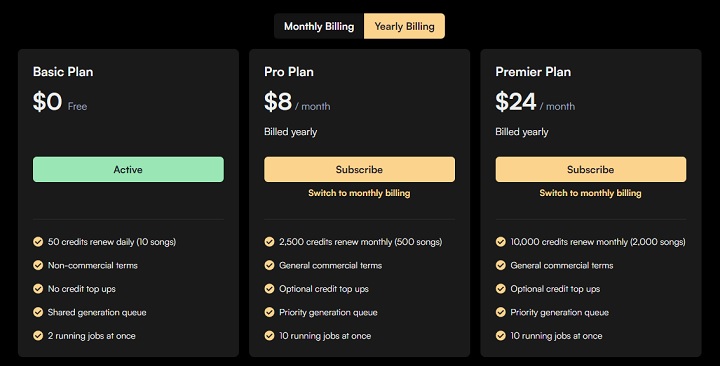The width and height of the screenshot is (720, 366).
Task: Click the Pro Plan Optional credit top ups checkmark
Action: click(x=270, y=288)
